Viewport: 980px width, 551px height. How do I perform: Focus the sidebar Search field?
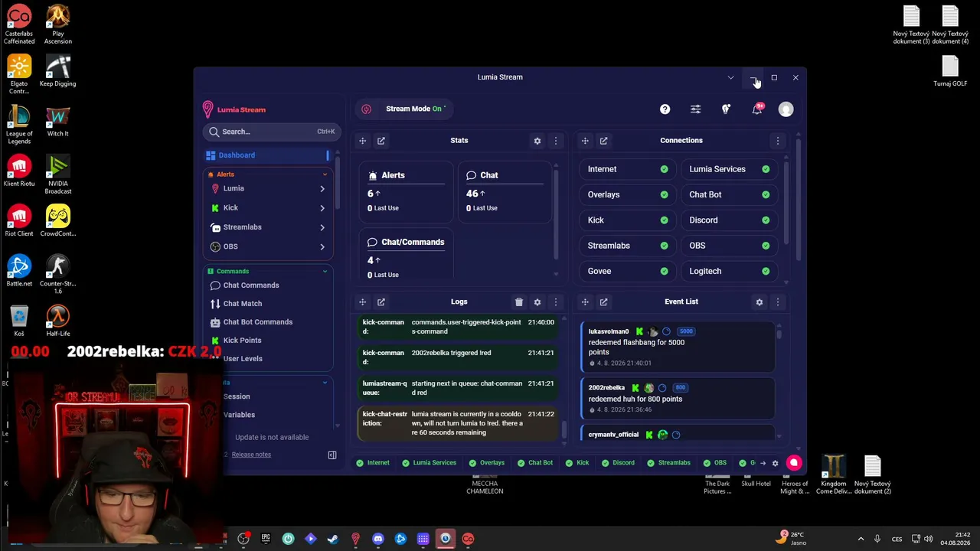271,132
